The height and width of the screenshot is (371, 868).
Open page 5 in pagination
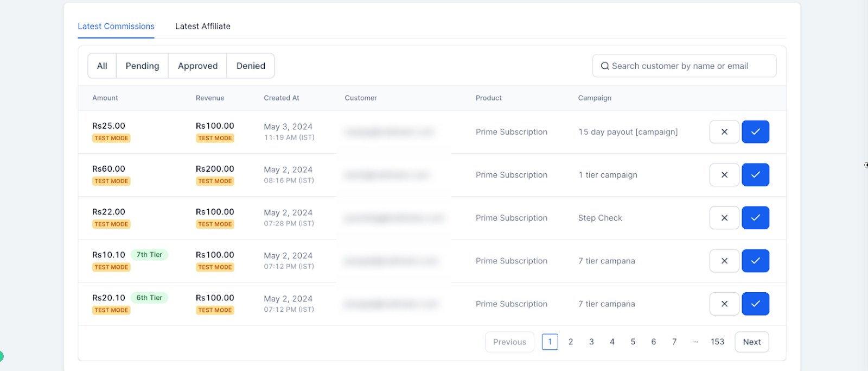(x=633, y=342)
